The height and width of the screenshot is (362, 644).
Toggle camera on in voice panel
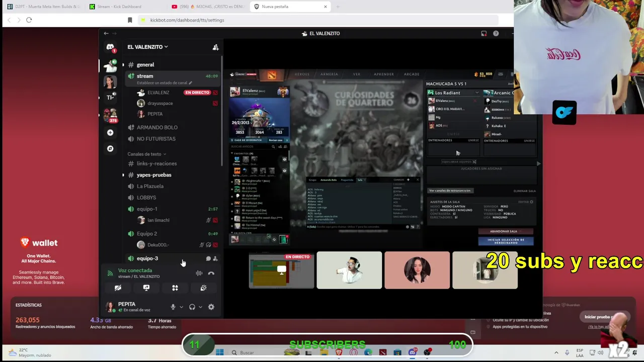pyautogui.click(x=118, y=288)
